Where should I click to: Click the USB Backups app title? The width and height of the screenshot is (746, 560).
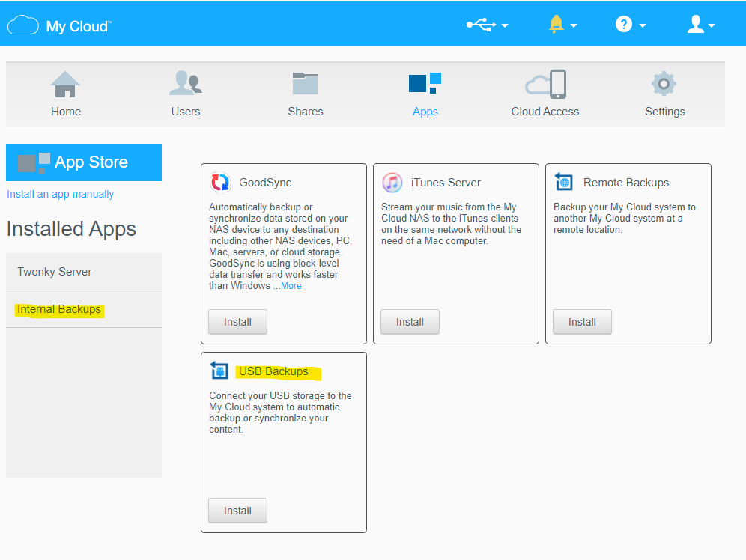[273, 371]
